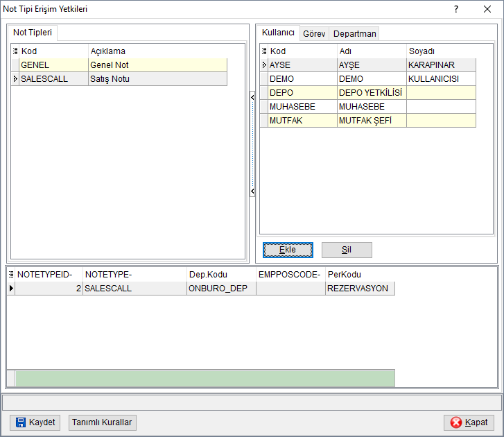The width and height of the screenshot is (504, 437).
Task: Switch to the Kullanıcı tab
Action: [x=278, y=33]
